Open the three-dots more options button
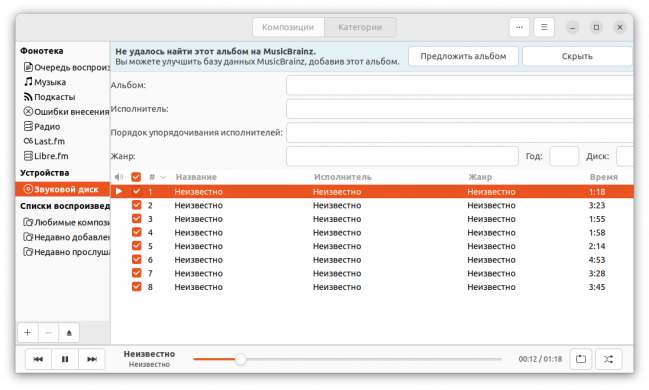The image size is (649, 390). 519,27
